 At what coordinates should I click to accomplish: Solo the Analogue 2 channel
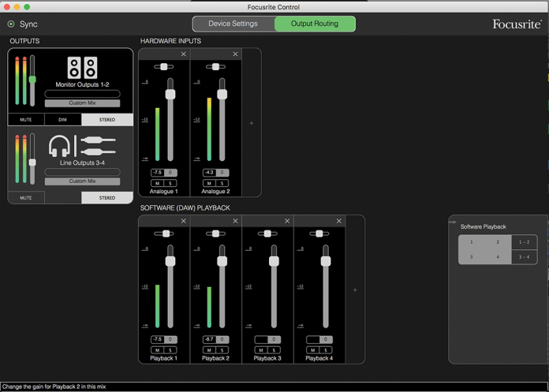[x=222, y=183]
